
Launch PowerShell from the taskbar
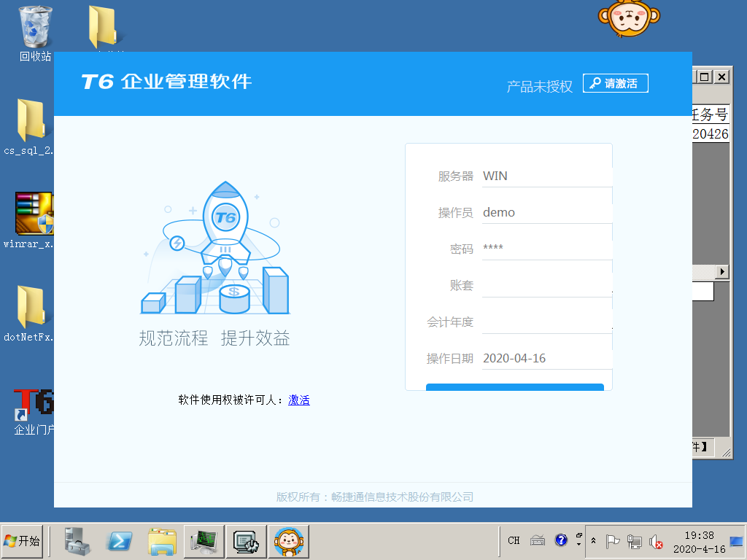click(x=120, y=542)
